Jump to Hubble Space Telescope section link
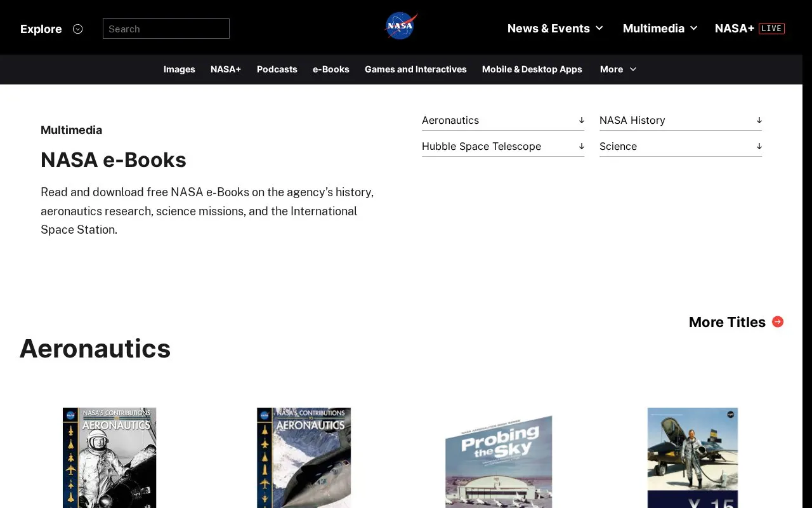812x508 pixels. tap(503, 146)
